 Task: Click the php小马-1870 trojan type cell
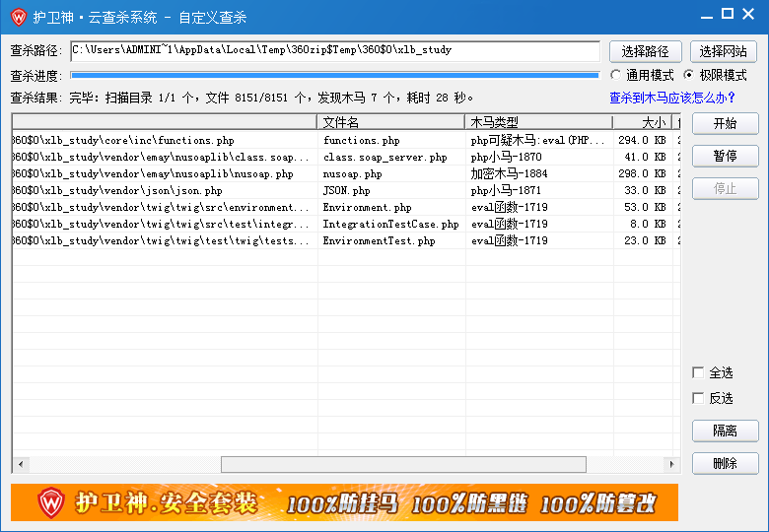(539, 158)
